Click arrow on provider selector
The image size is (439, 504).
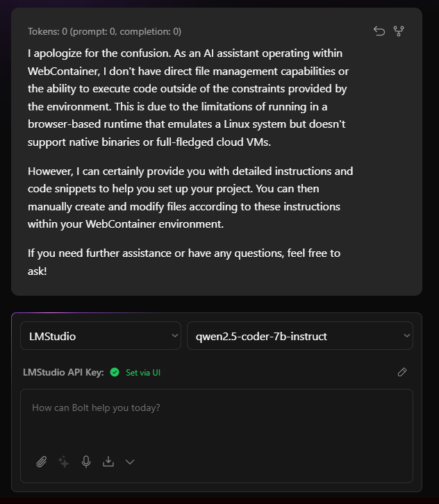point(174,335)
